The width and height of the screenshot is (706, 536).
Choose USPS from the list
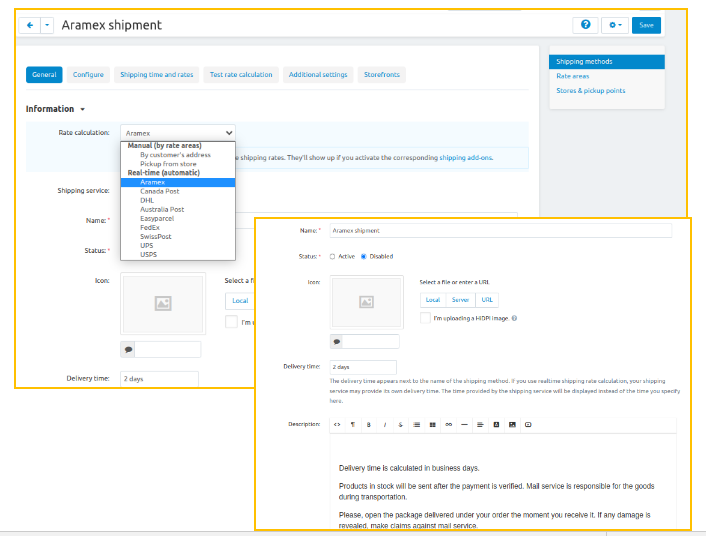[148, 254]
